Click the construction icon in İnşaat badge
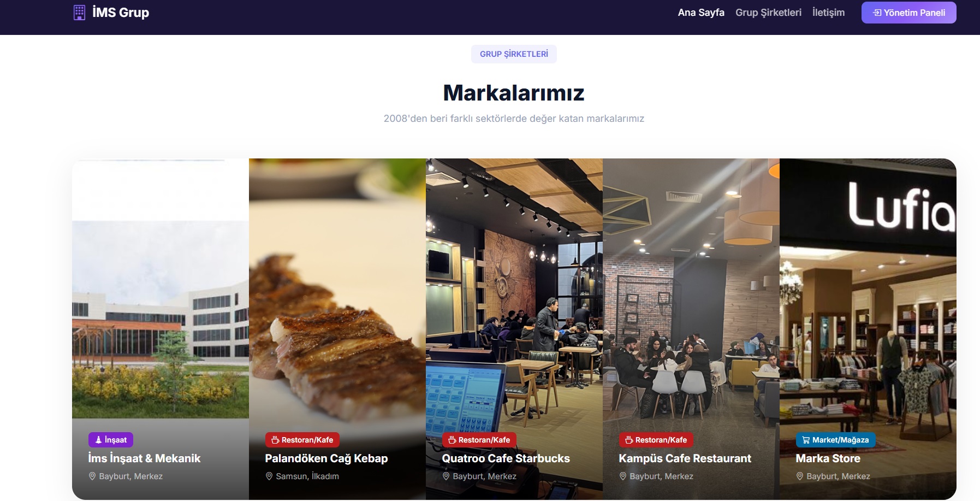980x501 pixels. pyautogui.click(x=98, y=440)
